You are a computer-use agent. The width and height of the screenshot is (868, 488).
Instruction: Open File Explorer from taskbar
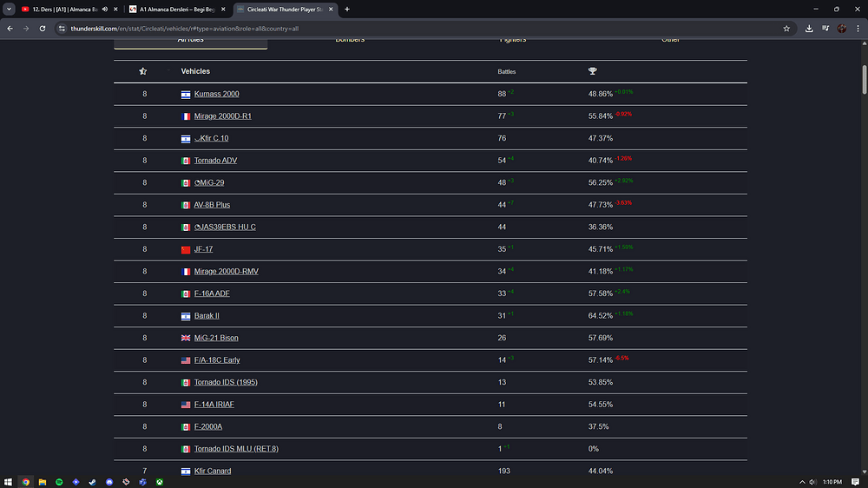click(x=42, y=482)
